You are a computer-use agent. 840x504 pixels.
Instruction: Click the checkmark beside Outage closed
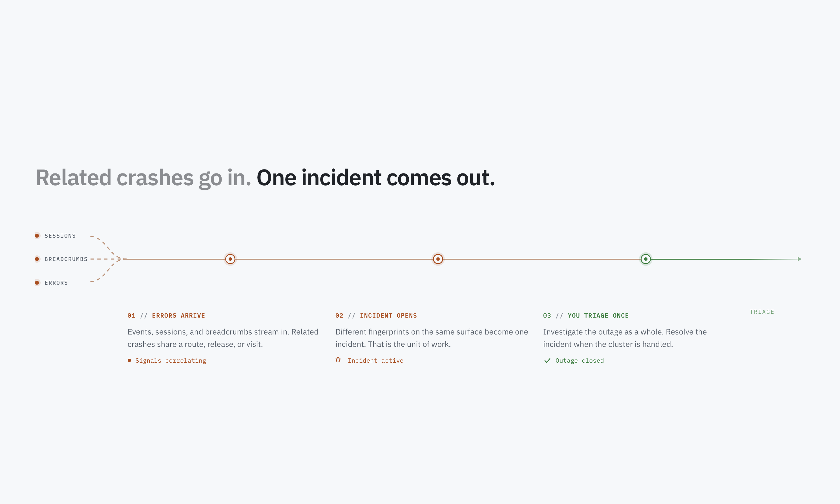coord(547,360)
